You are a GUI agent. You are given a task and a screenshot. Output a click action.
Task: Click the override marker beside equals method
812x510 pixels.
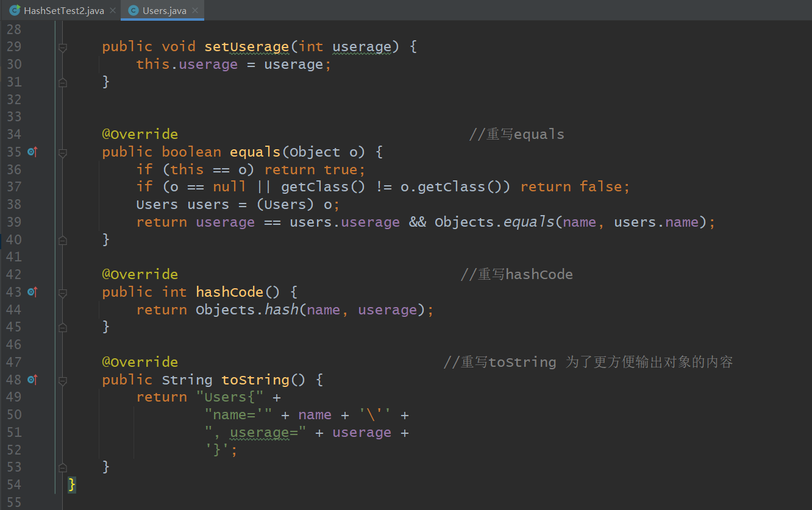[32, 152]
